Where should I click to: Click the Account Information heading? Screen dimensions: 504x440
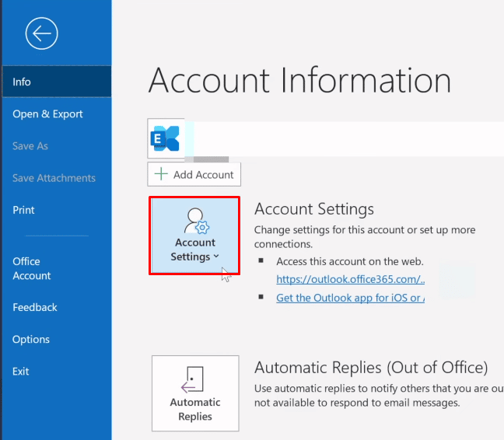pyautogui.click(x=299, y=81)
